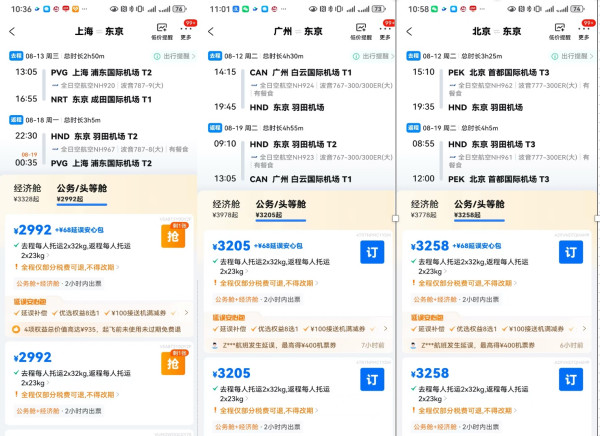The width and height of the screenshot is (600, 436).
Task: Open 出行提醒 on the 广州–东京 screen
Action: (x=373, y=56)
